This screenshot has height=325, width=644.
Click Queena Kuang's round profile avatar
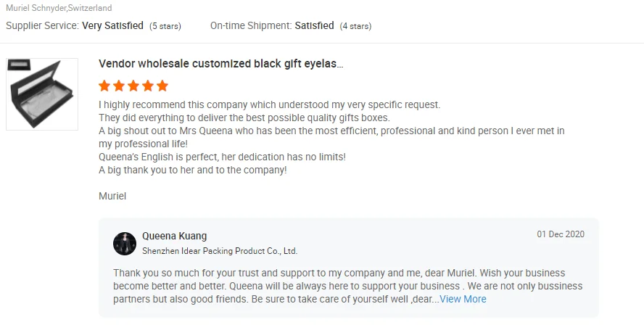125,244
